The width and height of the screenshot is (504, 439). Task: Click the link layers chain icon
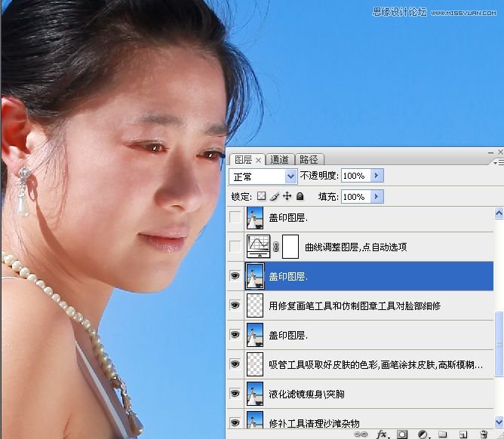361,434
